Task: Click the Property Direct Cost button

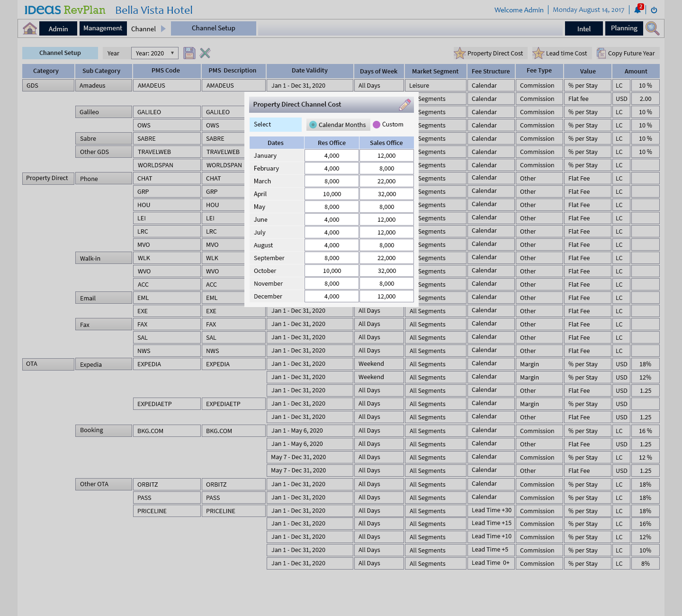Action: pyautogui.click(x=490, y=54)
